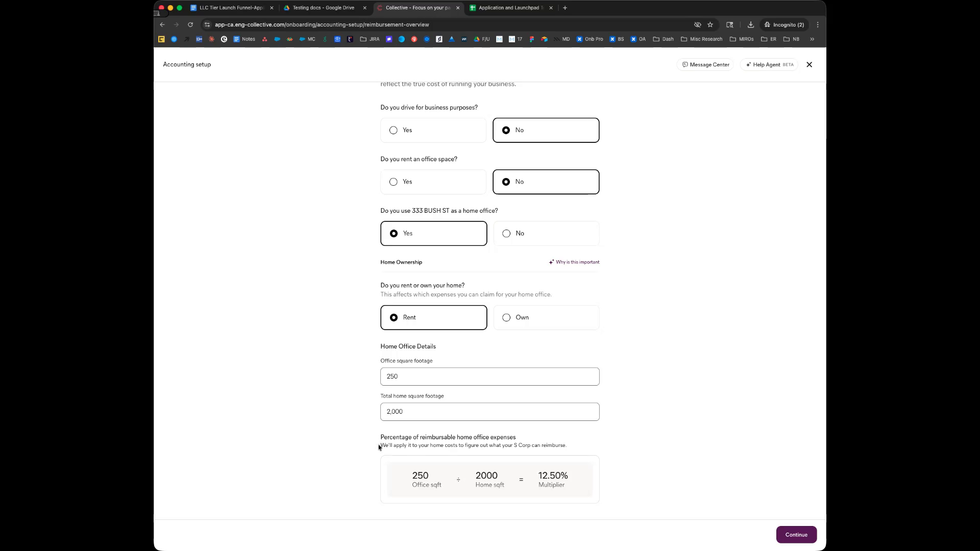Open the Misc Research bookmark folder
The image size is (980, 551).
[702, 39]
